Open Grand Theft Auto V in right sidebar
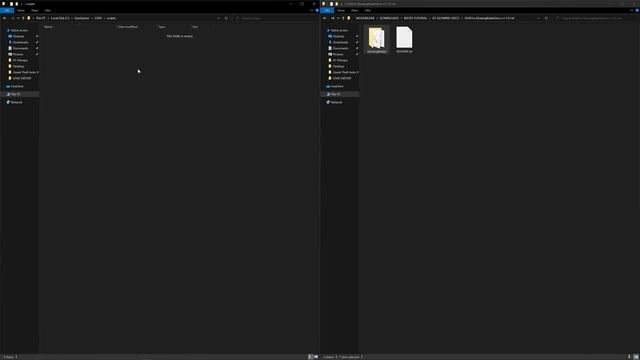The height and width of the screenshot is (360, 640). pos(345,72)
